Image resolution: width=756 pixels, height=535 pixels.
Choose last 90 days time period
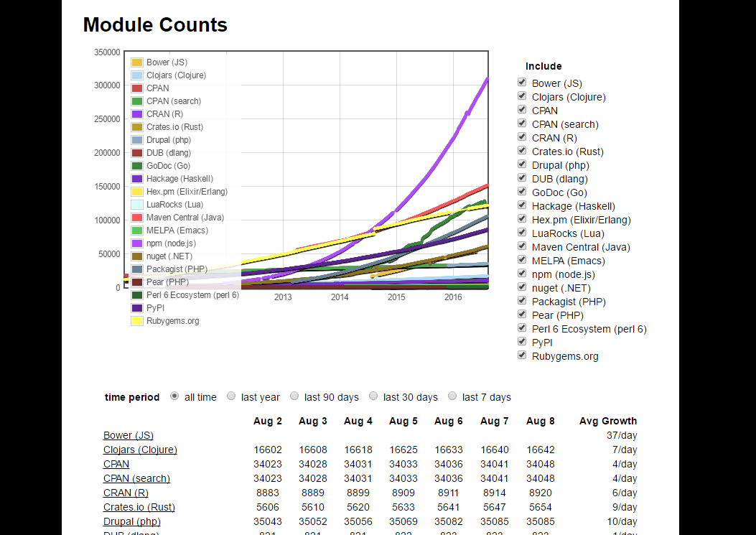[294, 396]
